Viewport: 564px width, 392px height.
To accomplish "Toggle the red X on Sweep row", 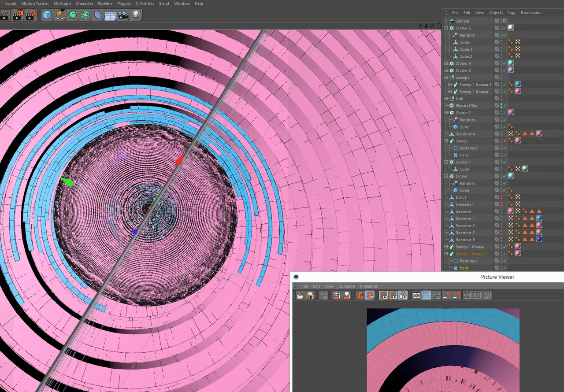I will (505, 141).
